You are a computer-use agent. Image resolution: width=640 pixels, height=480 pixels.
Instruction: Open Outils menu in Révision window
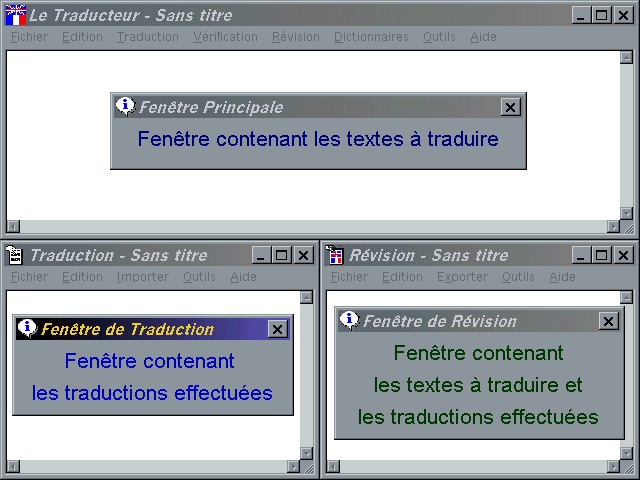[x=518, y=277]
